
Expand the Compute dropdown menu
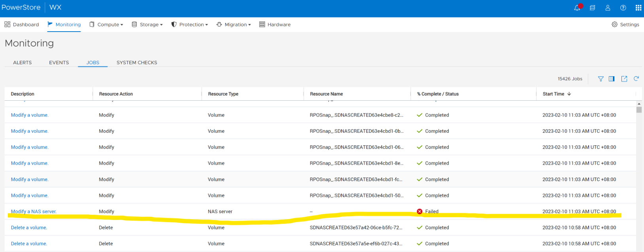(106, 24)
